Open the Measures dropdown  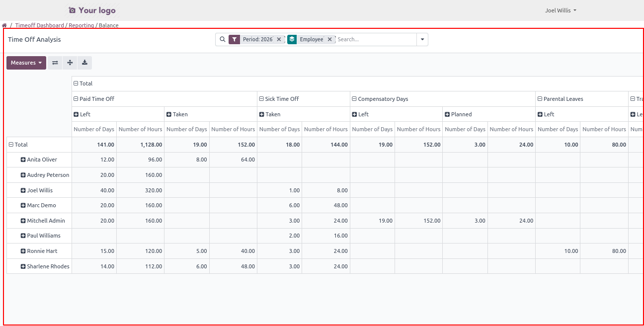pos(26,63)
